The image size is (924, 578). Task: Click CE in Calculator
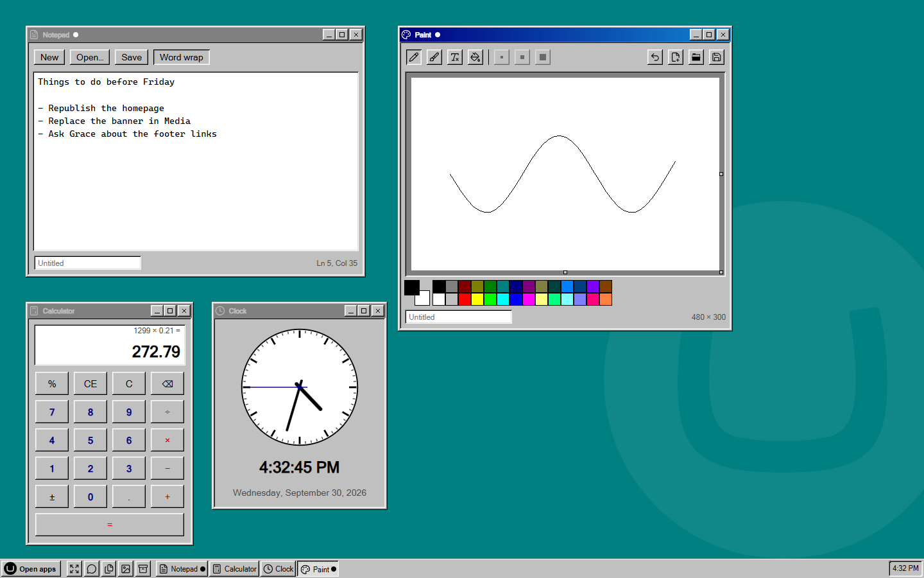tap(90, 383)
